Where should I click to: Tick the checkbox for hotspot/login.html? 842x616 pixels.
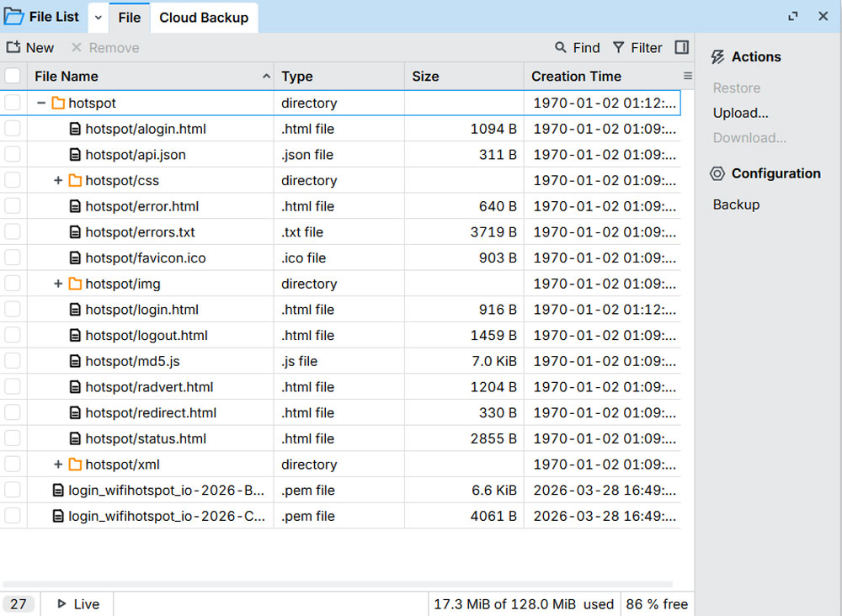tap(13, 310)
